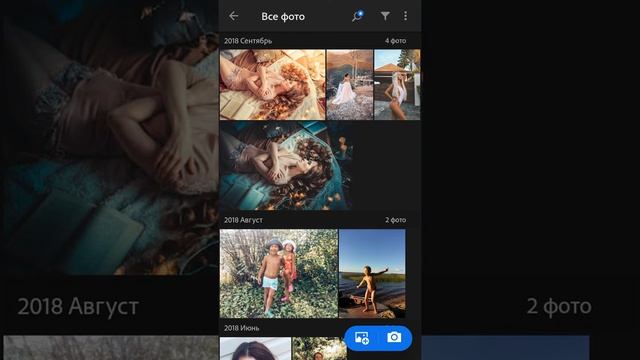Select the '2018 Сентябрь' section header
The height and width of the screenshot is (360, 640).
[248, 41]
